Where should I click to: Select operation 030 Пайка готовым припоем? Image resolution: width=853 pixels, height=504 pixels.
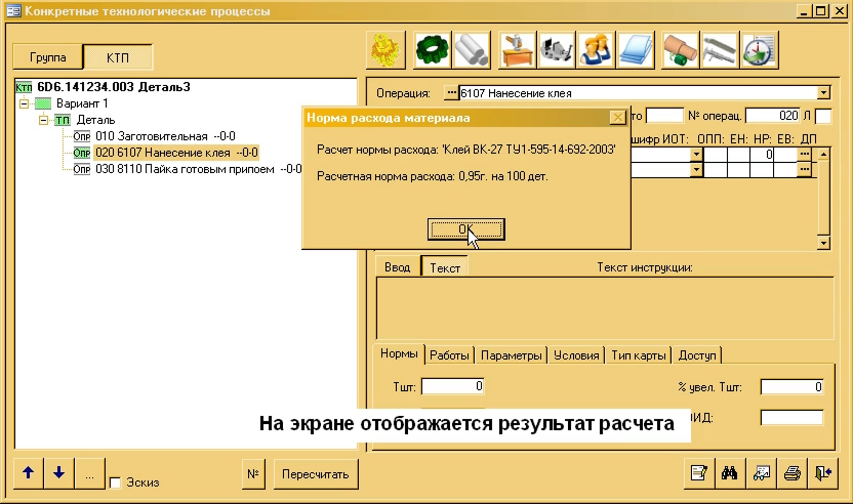tap(185, 169)
